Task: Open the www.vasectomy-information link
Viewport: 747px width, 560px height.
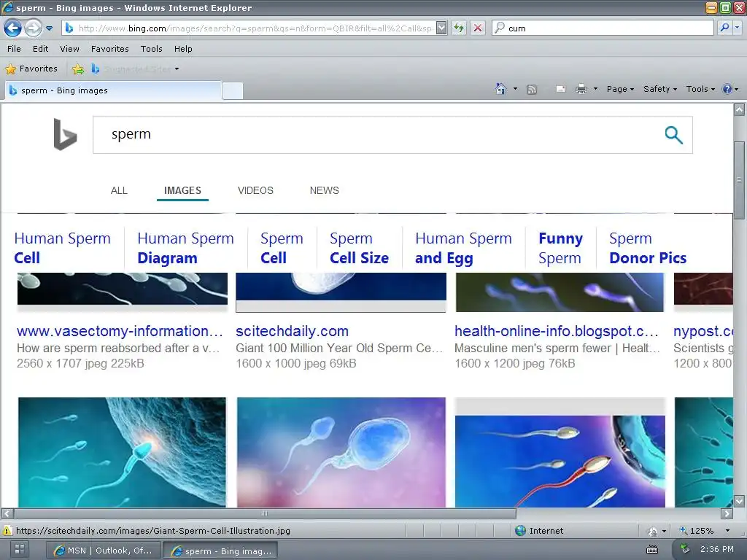Action: coord(120,331)
